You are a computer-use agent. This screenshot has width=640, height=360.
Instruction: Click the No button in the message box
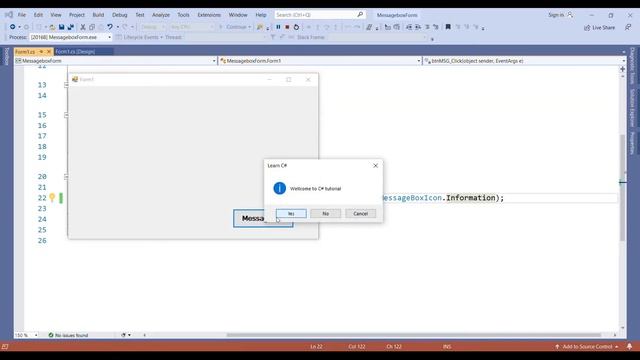pos(325,213)
